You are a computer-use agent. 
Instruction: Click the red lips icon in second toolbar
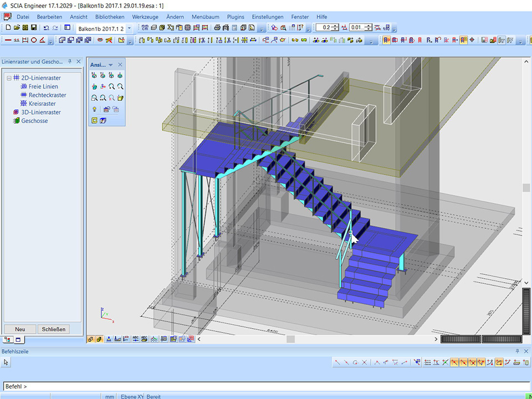tap(100, 40)
